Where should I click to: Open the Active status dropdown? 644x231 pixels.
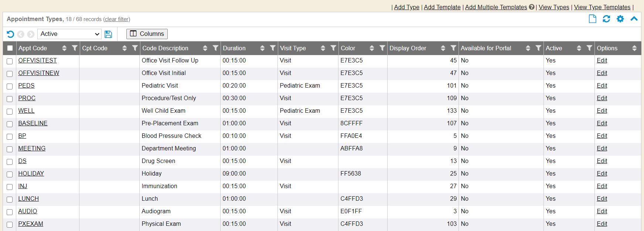(x=69, y=34)
